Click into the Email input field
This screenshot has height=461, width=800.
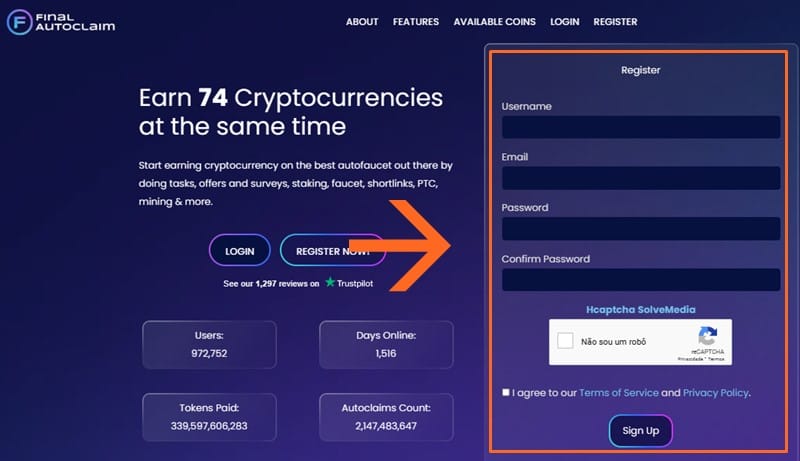tap(640, 178)
